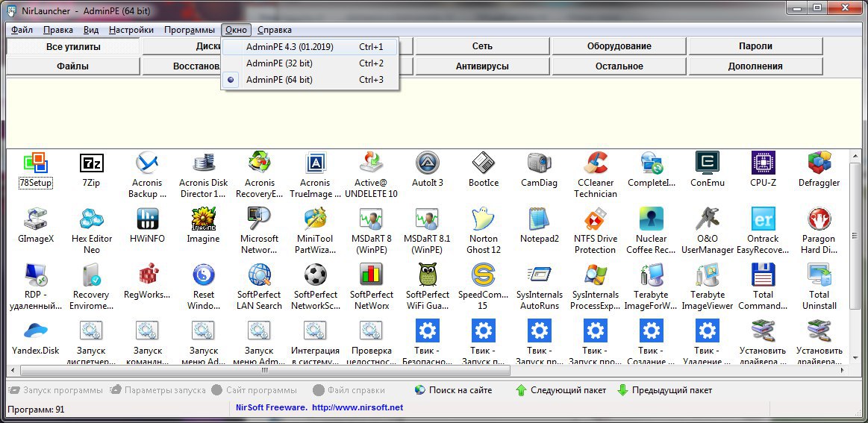This screenshot has height=423, width=868.
Task: Switch to Антивирусы category tab
Action: (482, 66)
